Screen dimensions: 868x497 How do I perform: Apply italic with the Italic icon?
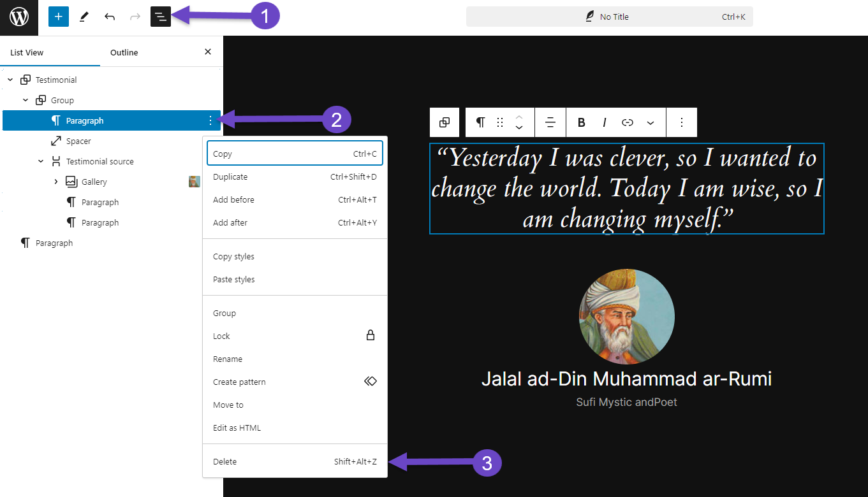click(604, 122)
